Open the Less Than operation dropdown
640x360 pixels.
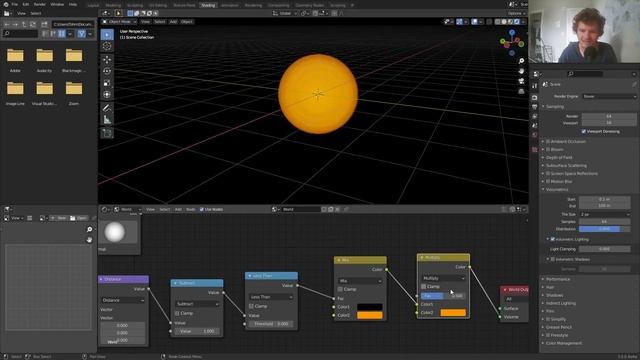pyautogui.click(x=271, y=297)
